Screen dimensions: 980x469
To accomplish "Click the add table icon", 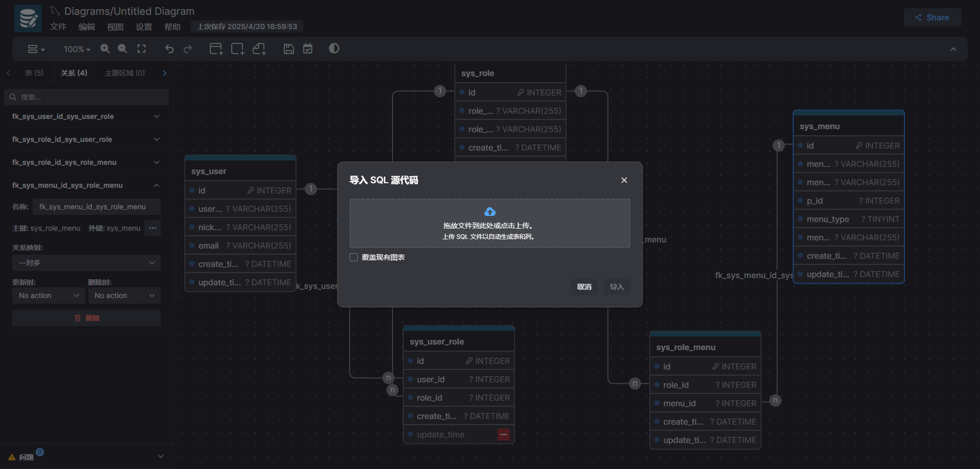I will (216, 49).
